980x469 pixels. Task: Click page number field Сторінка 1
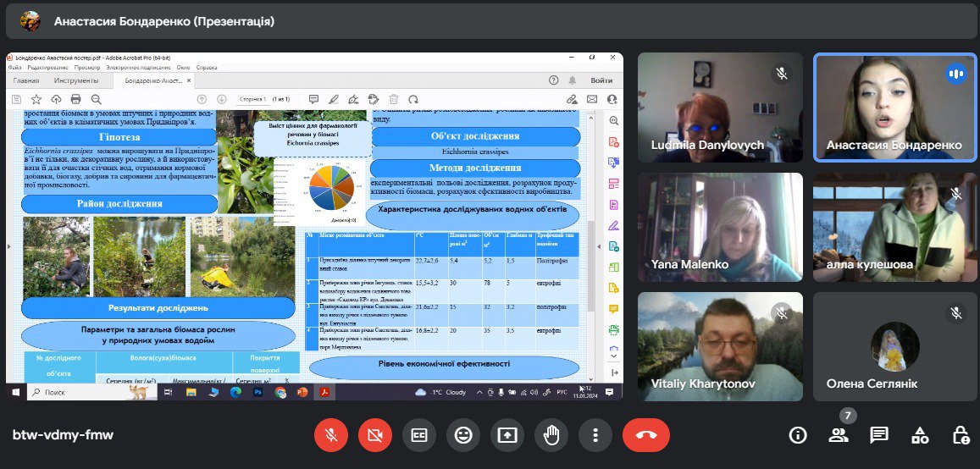coord(253,99)
